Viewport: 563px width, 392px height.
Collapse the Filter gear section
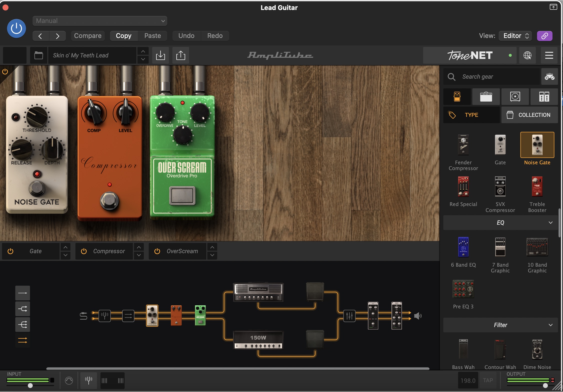[501, 325]
